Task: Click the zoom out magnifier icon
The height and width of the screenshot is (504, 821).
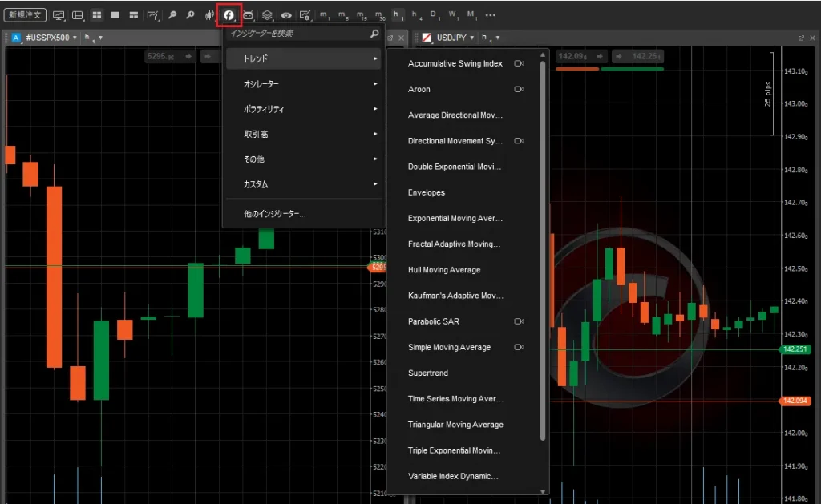Action: click(172, 15)
